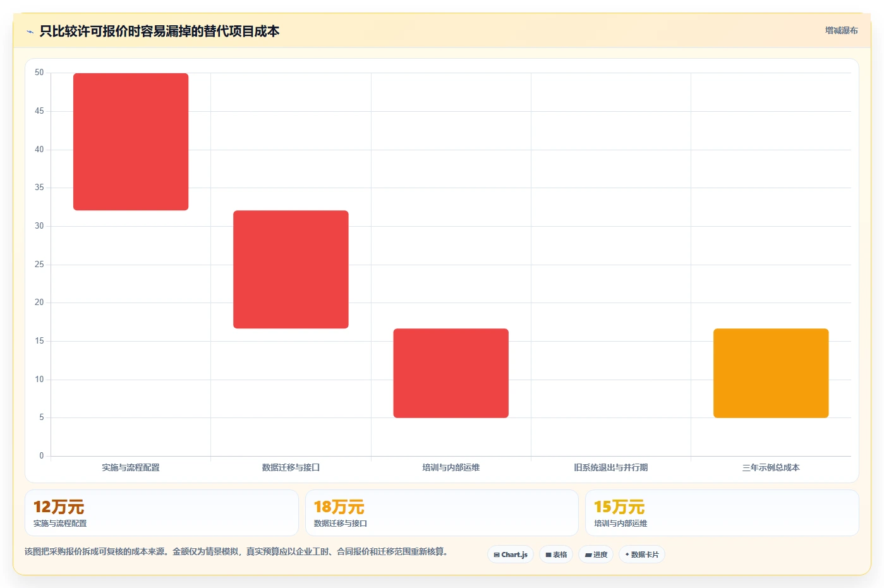The height and width of the screenshot is (588, 884).
Task: Click x-axis label 数据迁移与接口
Action: tap(291, 467)
